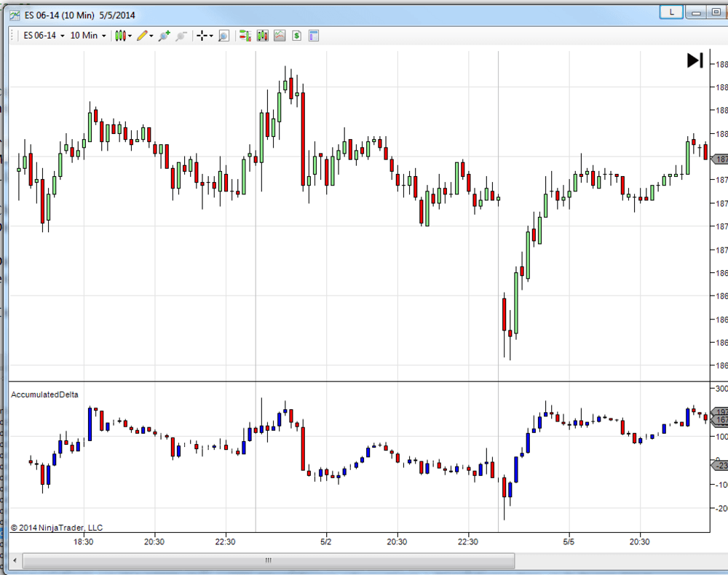Open the indicators line chart icon

[280, 35]
